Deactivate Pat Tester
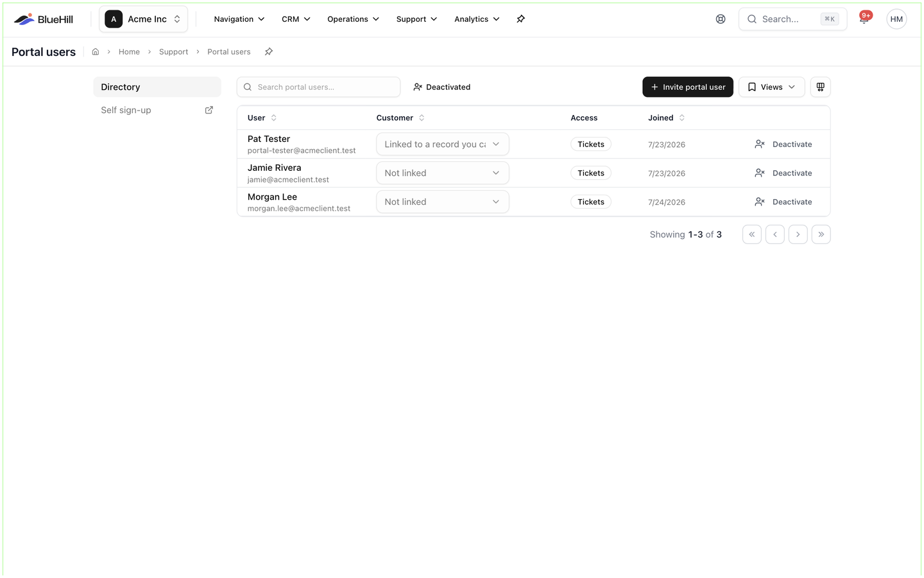The height and width of the screenshot is (578, 924). tap(783, 144)
